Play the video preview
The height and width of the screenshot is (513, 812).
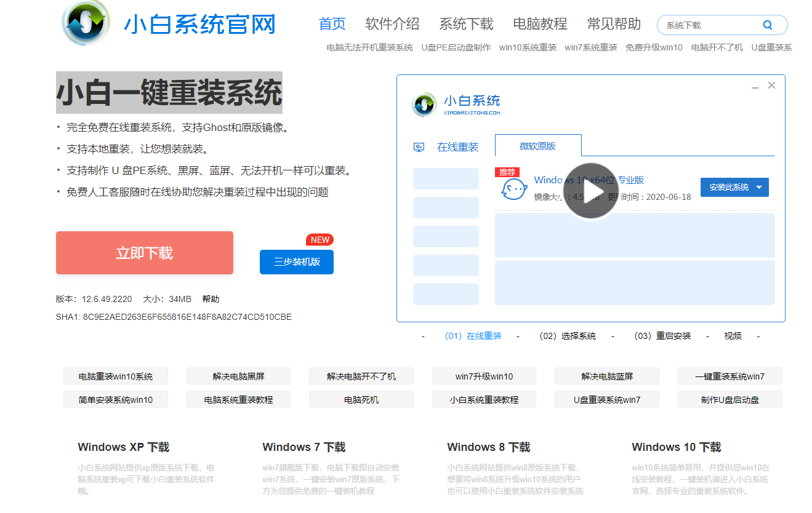(590, 191)
